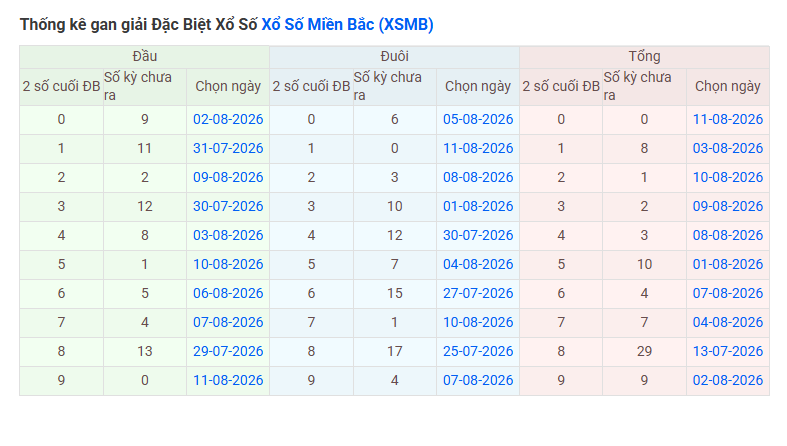This screenshot has width=787, height=446.
Task: Select 07-08-2026 in the Tổng section
Action: [728, 293]
